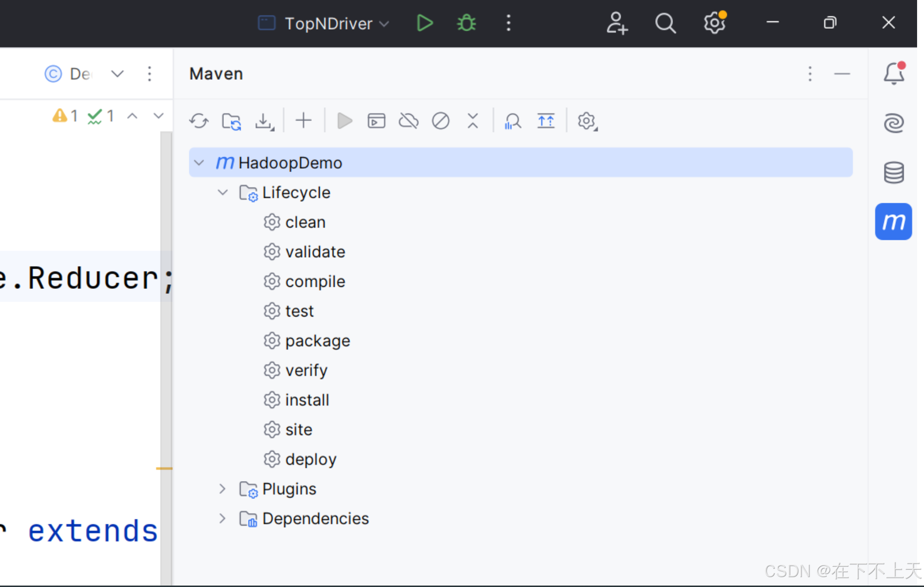Run the TopNDriver configuration
This screenshot has width=924, height=587.
pos(424,23)
